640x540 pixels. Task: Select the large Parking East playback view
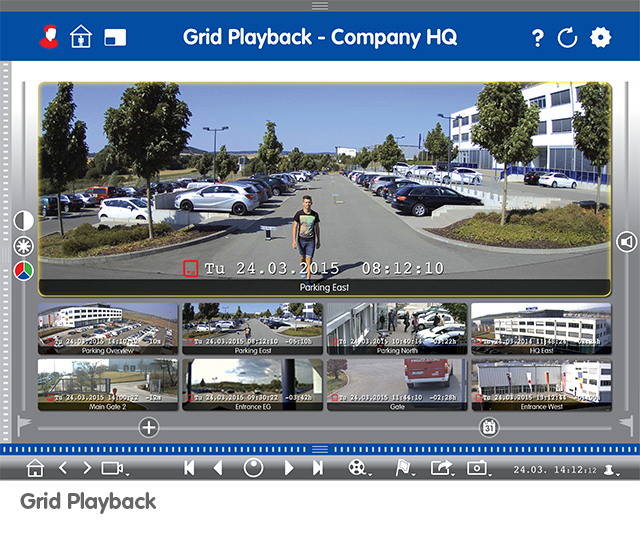coord(325,189)
